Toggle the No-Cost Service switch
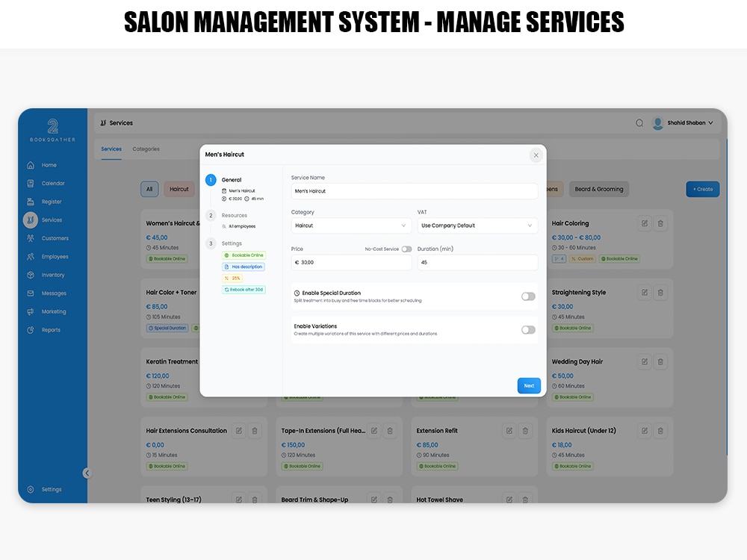This screenshot has width=747, height=560. coord(406,249)
